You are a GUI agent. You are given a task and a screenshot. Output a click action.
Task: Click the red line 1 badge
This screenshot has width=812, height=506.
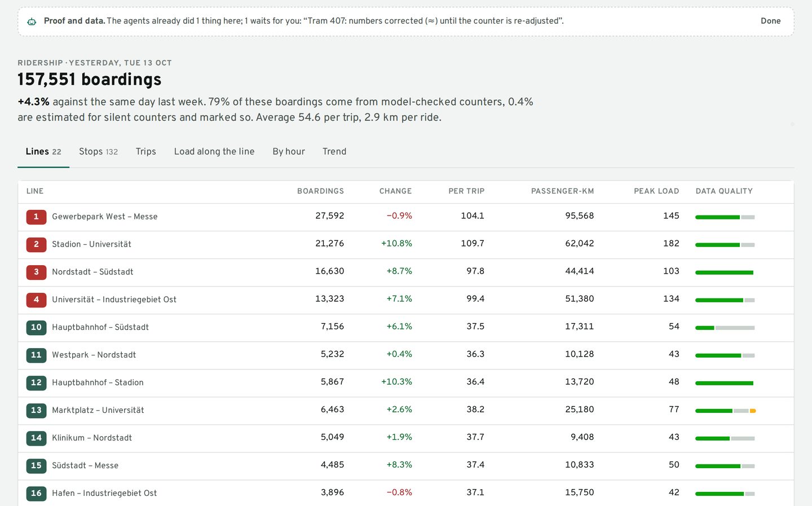36,217
